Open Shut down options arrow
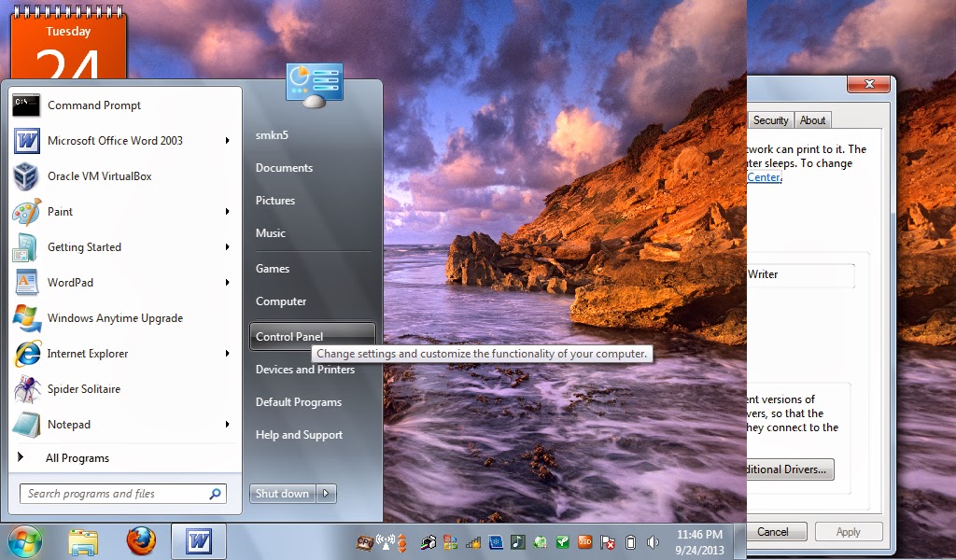The image size is (956, 560). [x=326, y=494]
